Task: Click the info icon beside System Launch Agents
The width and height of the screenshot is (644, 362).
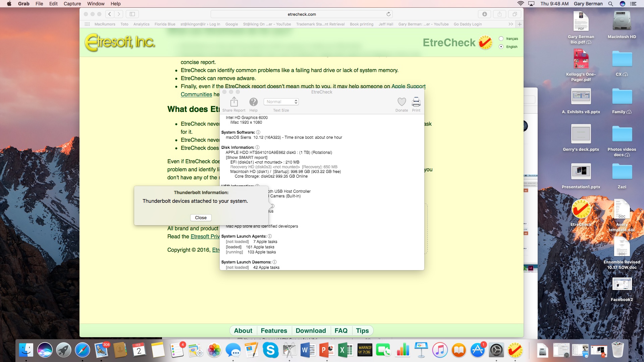Action: coord(270,236)
